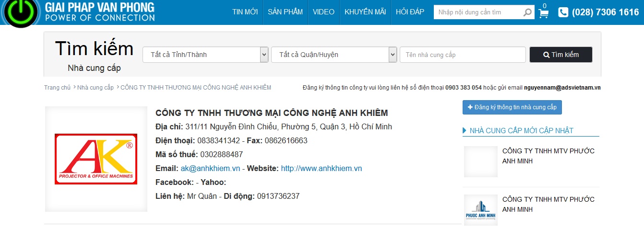Click the tax code 0302888487
Viewport: 644px width, 229px height.
[222, 155]
